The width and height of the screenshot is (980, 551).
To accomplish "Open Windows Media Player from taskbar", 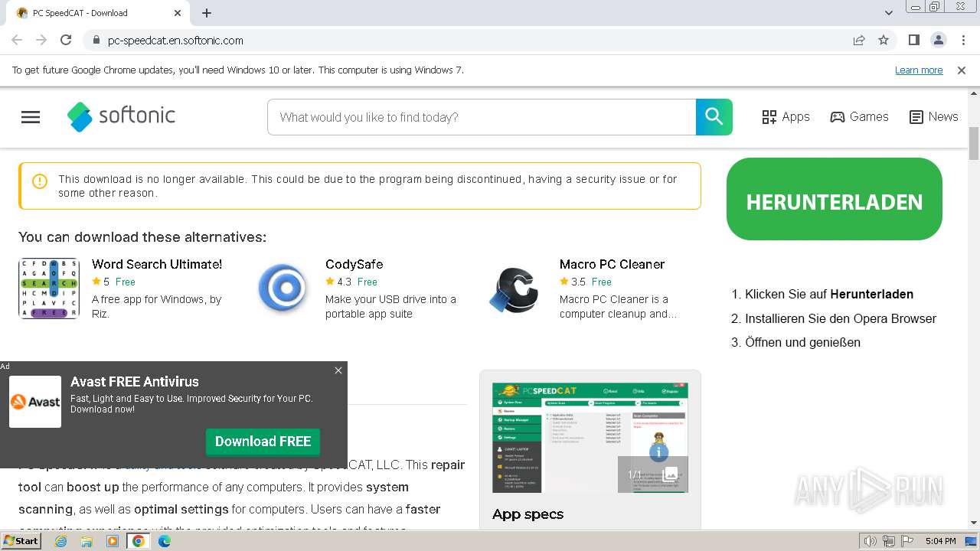I will (113, 541).
